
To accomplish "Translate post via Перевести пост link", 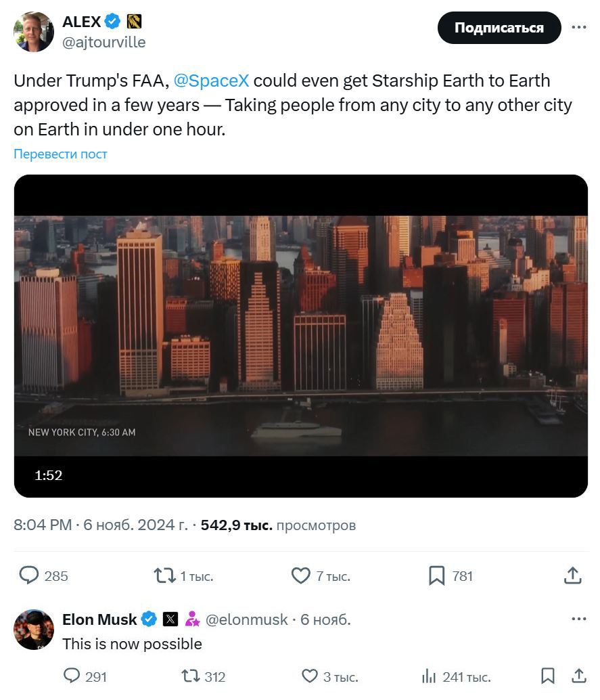I will [60, 154].
